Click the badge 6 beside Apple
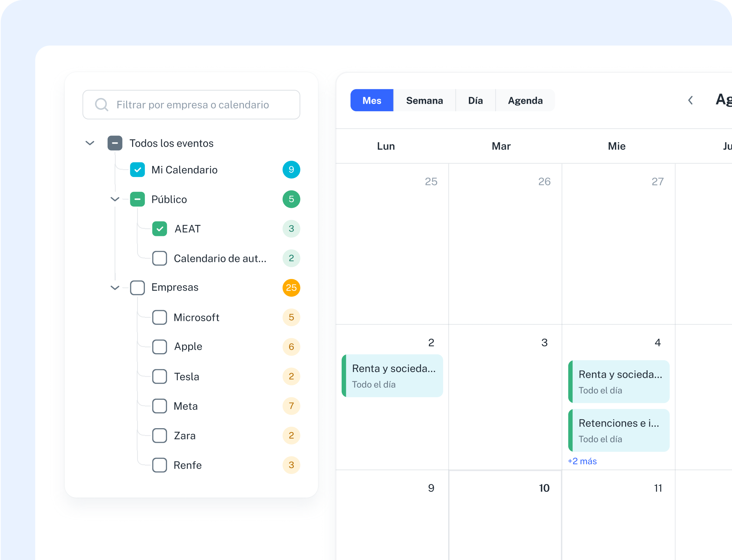Viewport: 732px width, 560px height. tap(291, 347)
